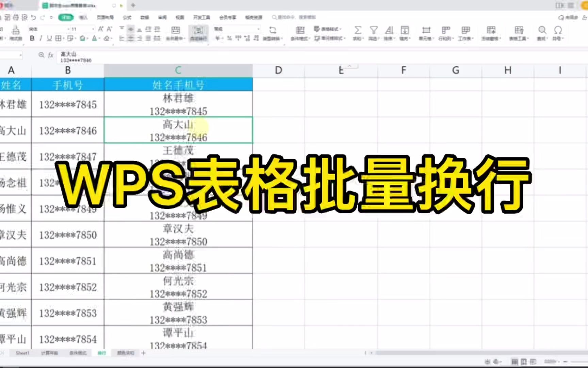The image size is (588, 368).
Task: Increase font size with larger A icon
Action: pyautogui.click(x=101, y=29)
